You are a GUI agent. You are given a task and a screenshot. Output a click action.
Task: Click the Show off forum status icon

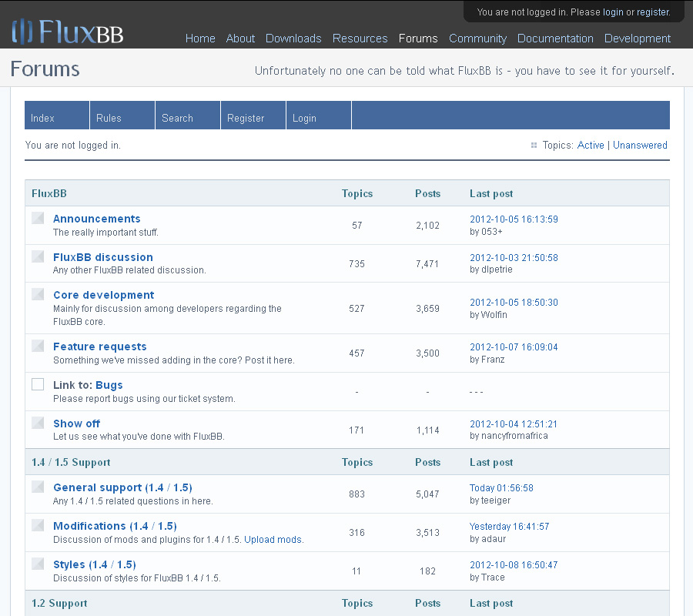pyautogui.click(x=38, y=423)
